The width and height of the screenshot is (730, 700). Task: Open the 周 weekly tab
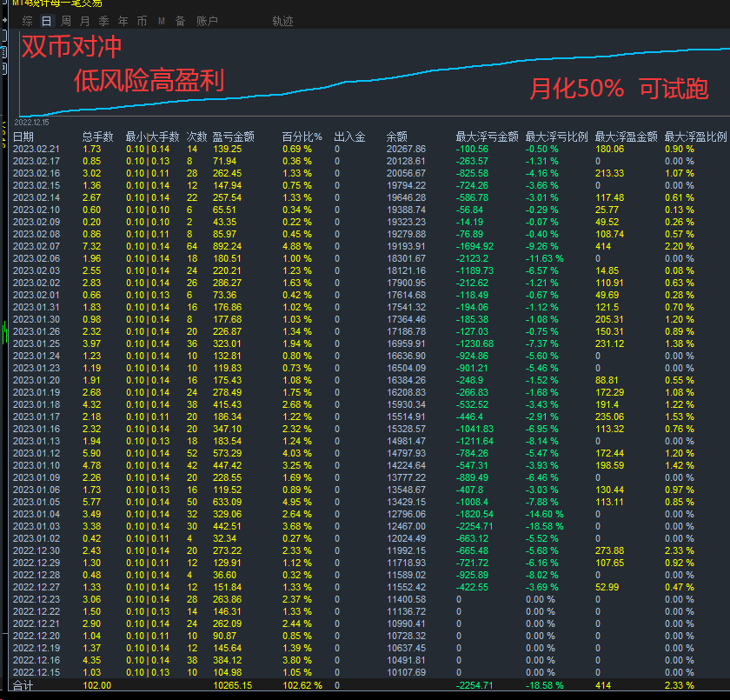66,21
